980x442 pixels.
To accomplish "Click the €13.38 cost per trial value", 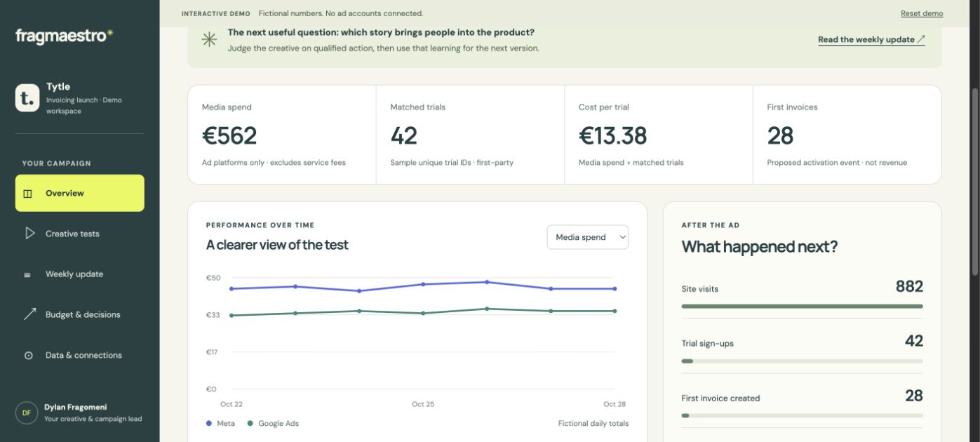I will (x=613, y=135).
